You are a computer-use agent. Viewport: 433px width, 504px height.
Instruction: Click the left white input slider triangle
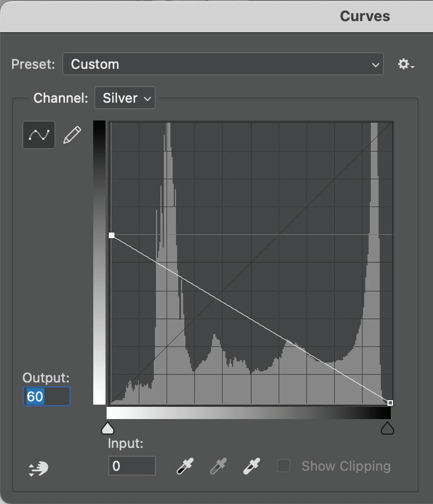108,428
